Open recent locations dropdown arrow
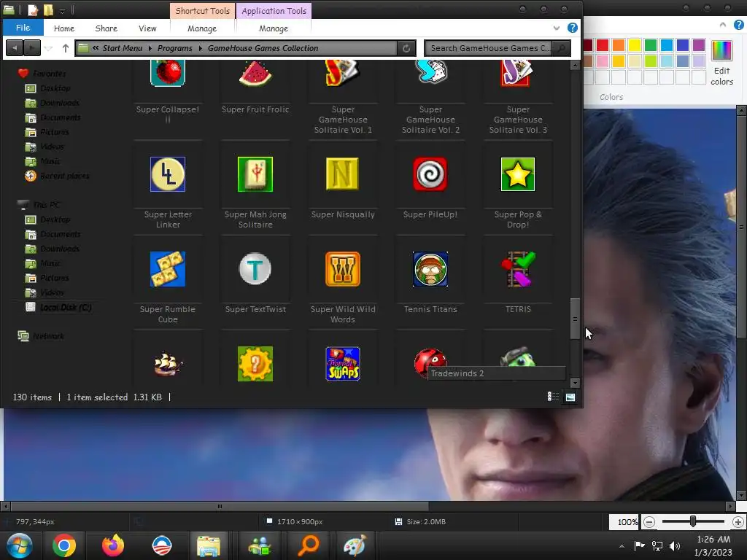747x560 pixels. (x=49, y=48)
